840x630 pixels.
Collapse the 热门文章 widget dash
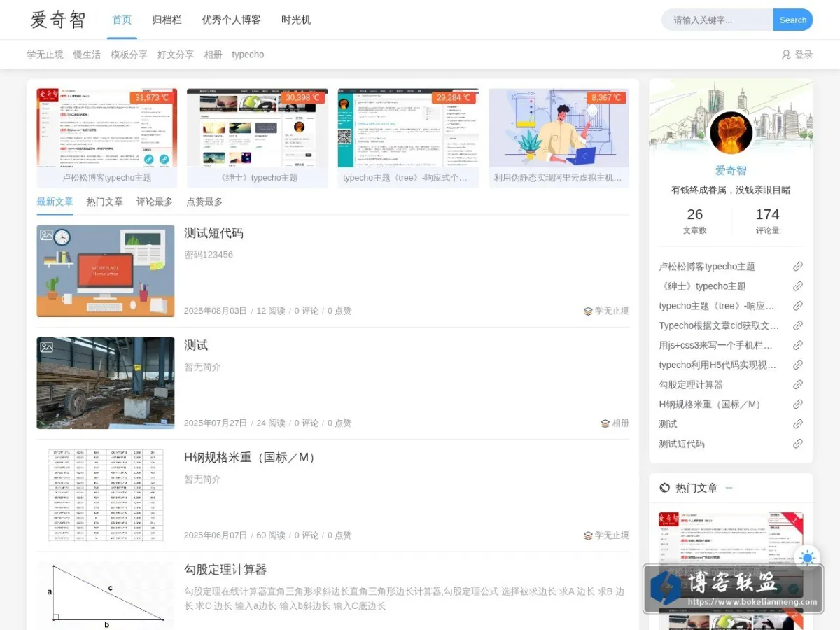coord(729,488)
